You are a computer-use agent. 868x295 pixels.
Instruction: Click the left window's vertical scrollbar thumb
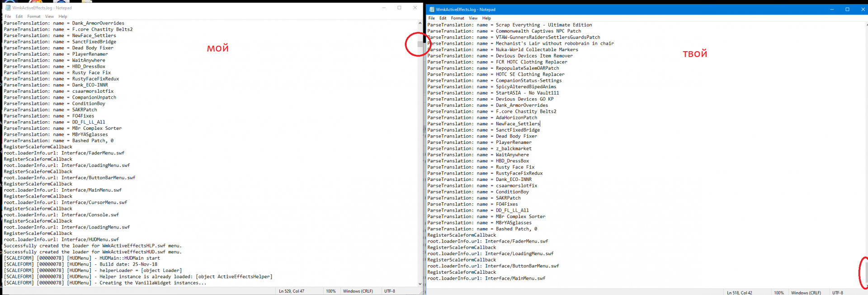click(420, 44)
